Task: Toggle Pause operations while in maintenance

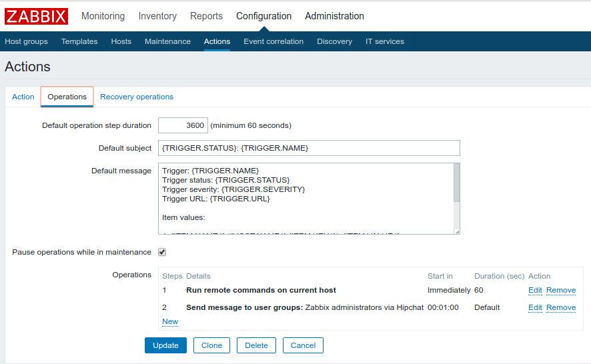Action: click(162, 252)
